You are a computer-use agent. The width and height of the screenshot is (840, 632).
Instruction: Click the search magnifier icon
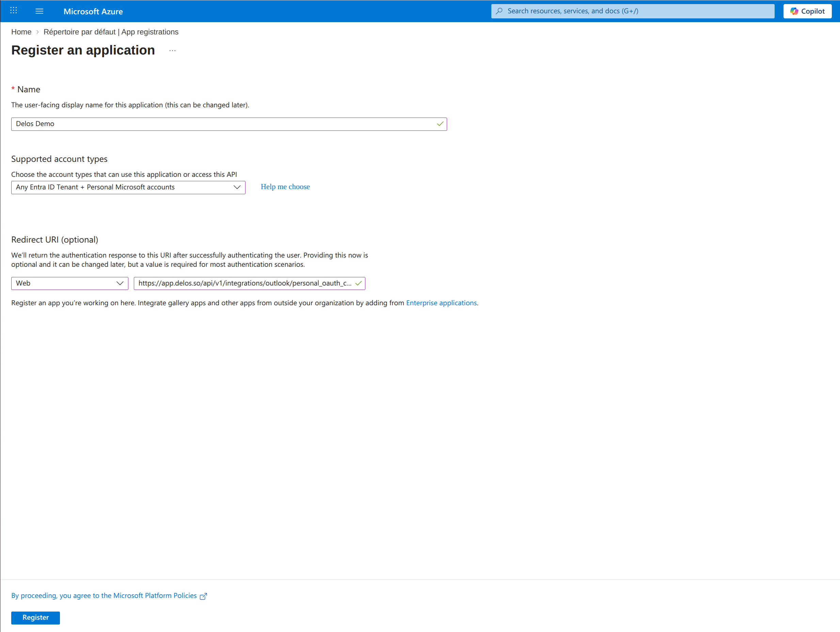pyautogui.click(x=500, y=11)
